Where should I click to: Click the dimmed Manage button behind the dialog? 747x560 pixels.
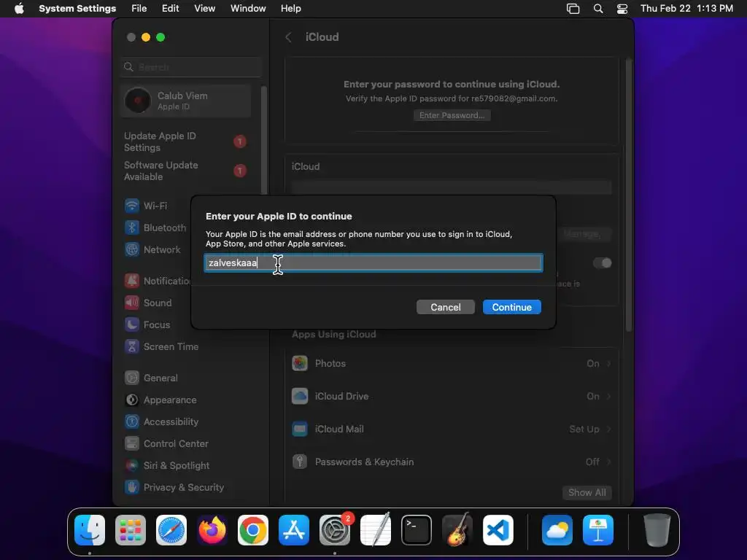[584, 234]
